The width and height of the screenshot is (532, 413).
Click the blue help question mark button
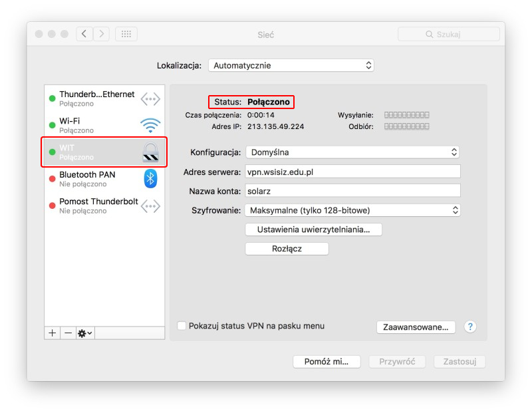pos(470,327)
